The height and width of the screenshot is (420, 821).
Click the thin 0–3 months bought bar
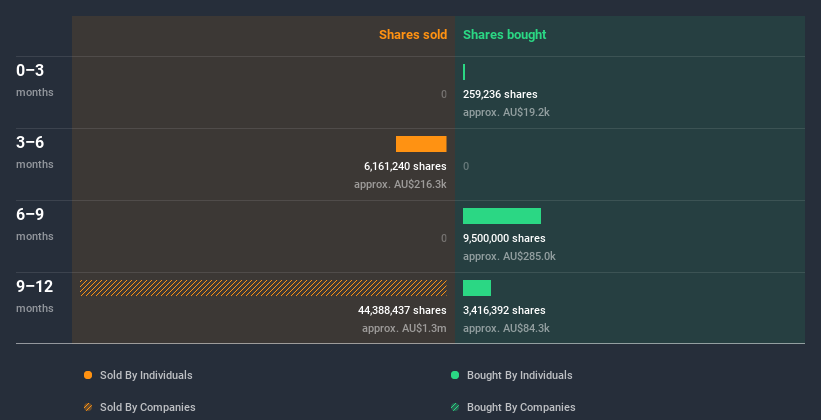464,72
